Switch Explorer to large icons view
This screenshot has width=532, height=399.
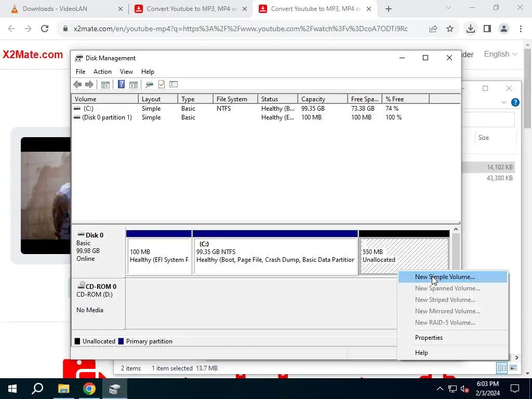[513, 368]
